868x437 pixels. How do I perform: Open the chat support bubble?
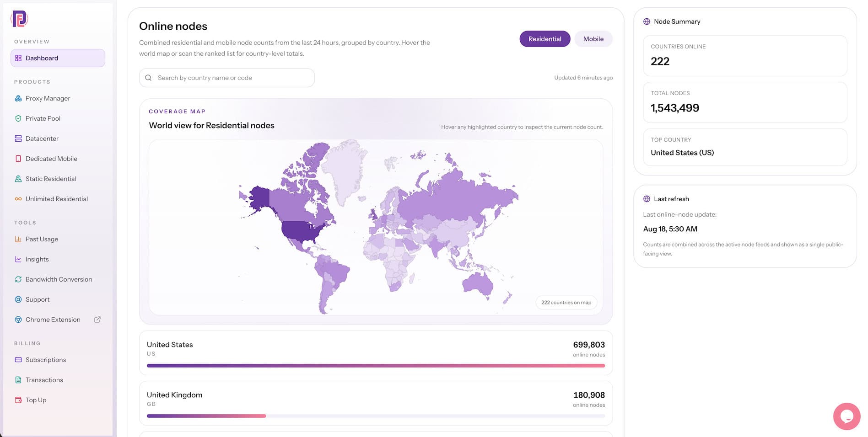846,416
